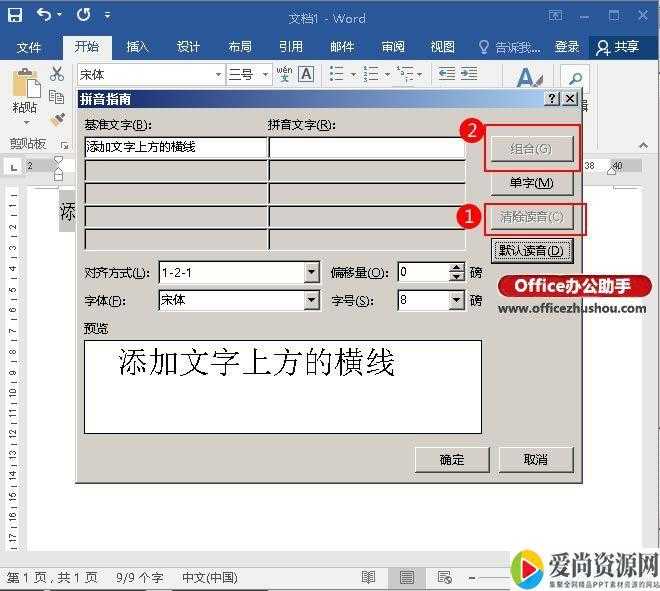Expand the 字号 size dropdown in dialog
Screen dimensions: 660x591
pyautogui.click(x=457, y=300)
